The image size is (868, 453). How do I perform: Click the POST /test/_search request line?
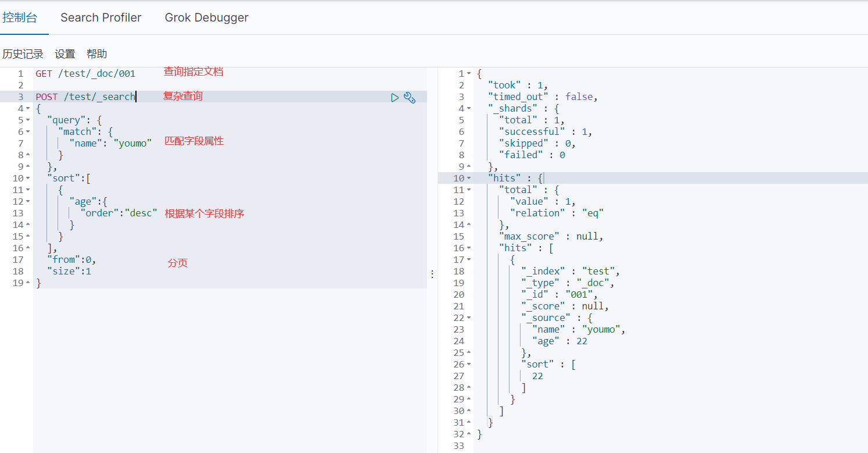pyautogui.click(x=85, y=97)
